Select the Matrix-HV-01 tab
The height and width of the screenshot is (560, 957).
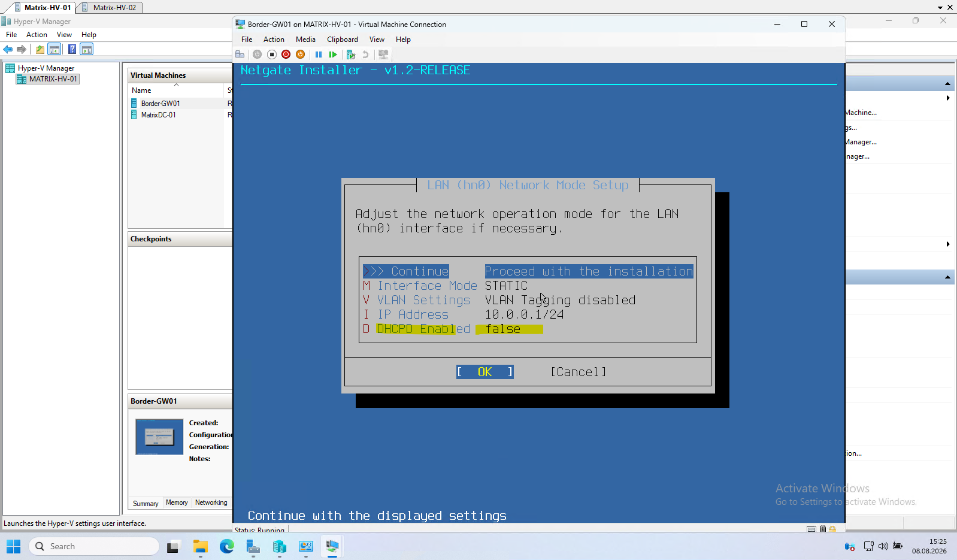pos(42,8)
